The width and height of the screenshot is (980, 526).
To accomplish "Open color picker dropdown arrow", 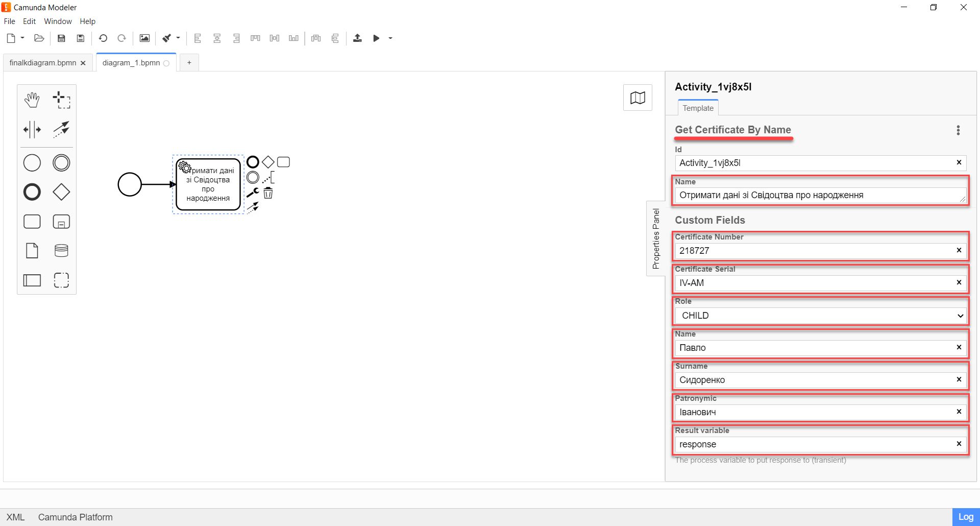I will pyautogui.click(x=178, y=38).
